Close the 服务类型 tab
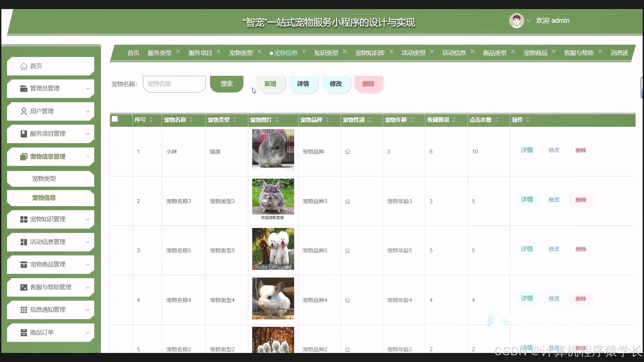Screen dimensions: 644x362 178,51
